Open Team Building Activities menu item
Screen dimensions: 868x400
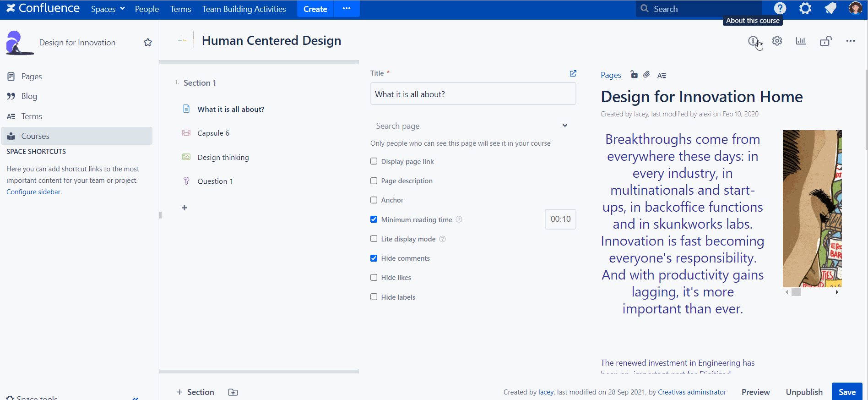coord(244,9)
